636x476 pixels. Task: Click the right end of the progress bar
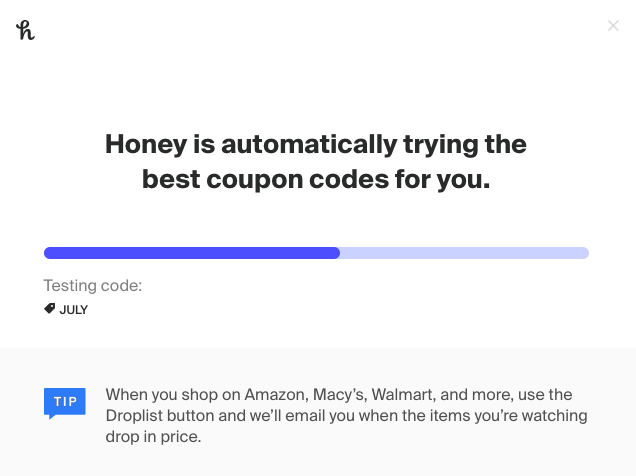pyautogui.click(x=585, y=253)
